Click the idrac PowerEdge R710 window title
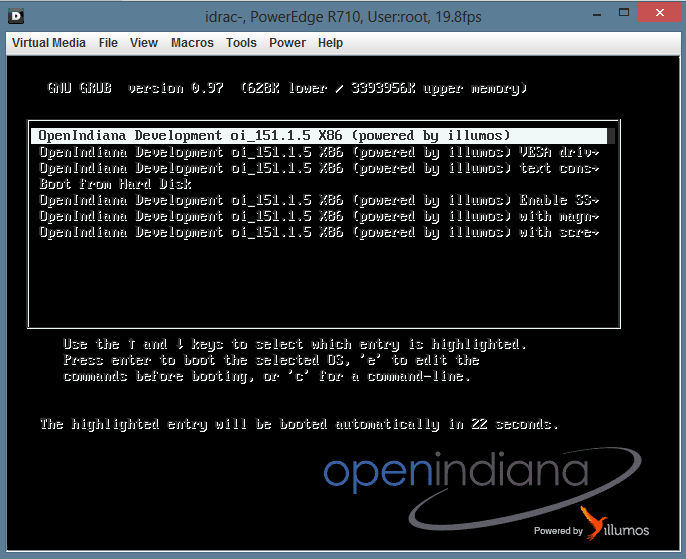Viewport: 686px width, 559px height. (343, 17)
